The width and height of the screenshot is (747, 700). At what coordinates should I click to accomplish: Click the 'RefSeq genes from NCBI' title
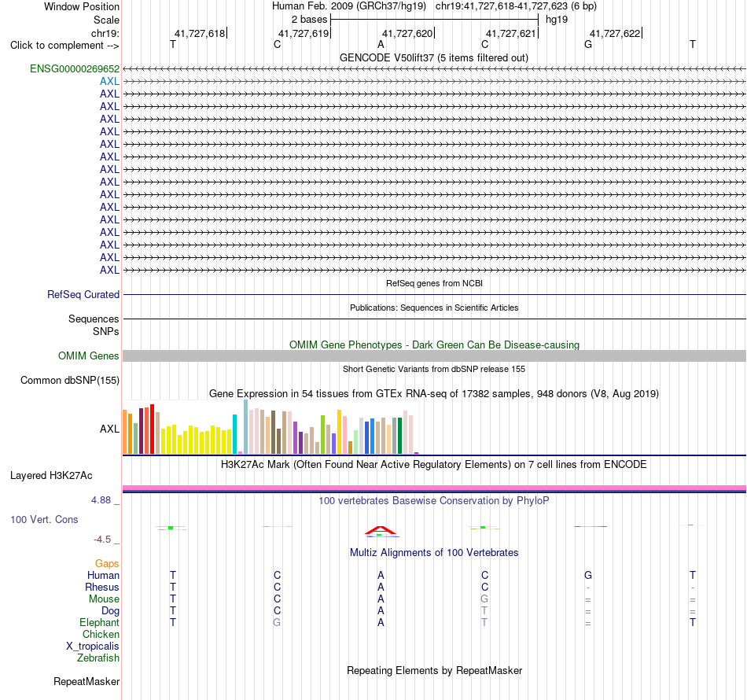click(434, 283)
